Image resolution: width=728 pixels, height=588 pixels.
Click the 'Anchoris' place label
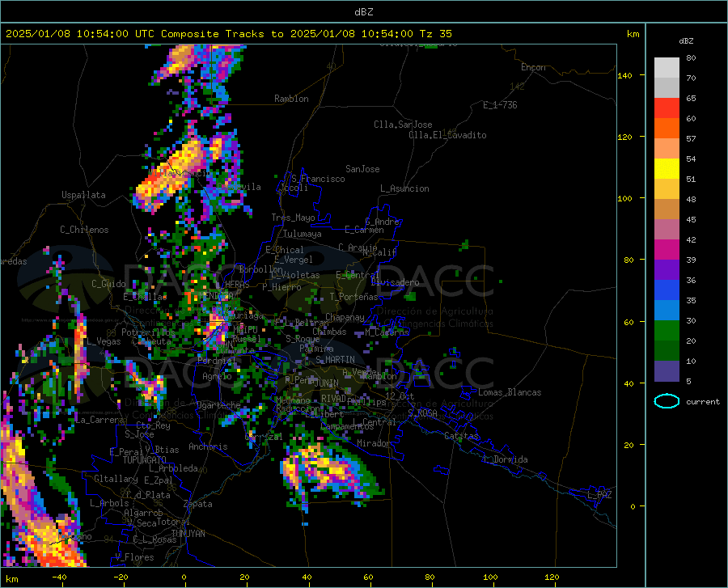point(208,446)
